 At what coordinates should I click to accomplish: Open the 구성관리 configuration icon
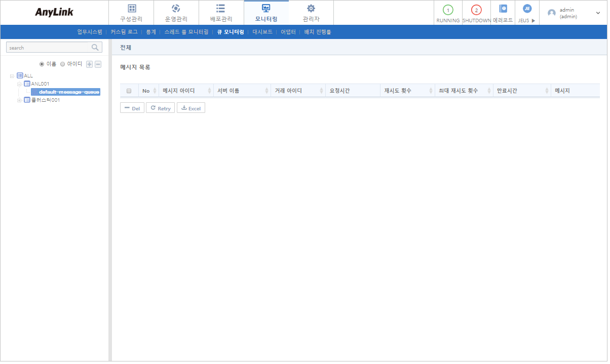[x=131, y=9]
